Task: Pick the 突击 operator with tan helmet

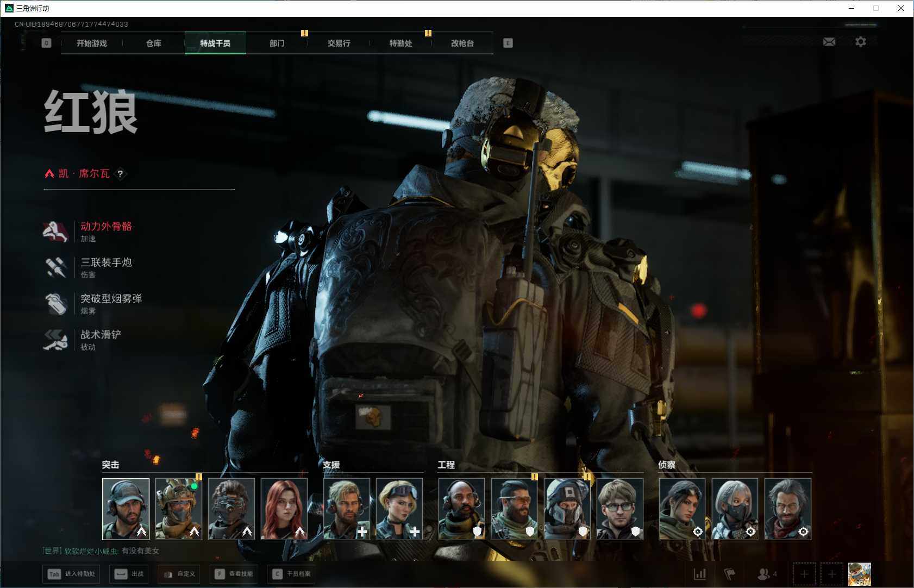Action: coord(178,509)
